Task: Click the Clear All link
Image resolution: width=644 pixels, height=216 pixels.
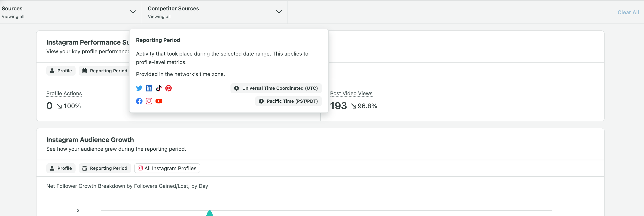Action: click(x=628, y=12)
